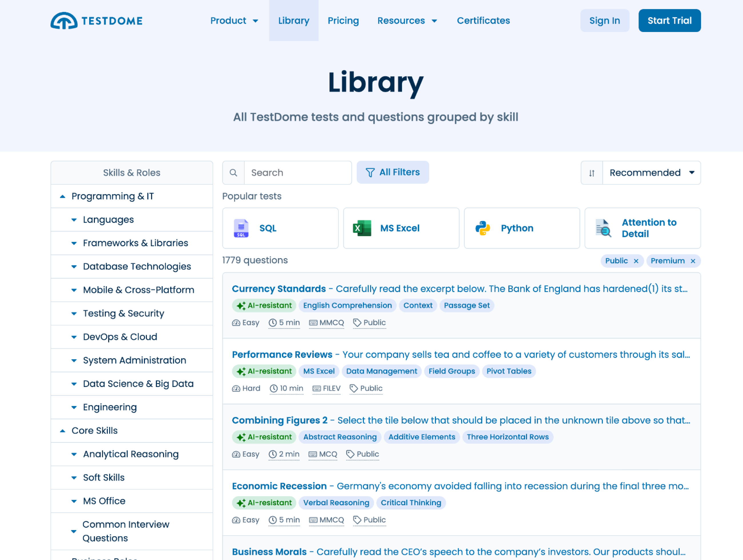Click the search input field
The width and height of the screenshot is (743, 560).
(296, 172)
